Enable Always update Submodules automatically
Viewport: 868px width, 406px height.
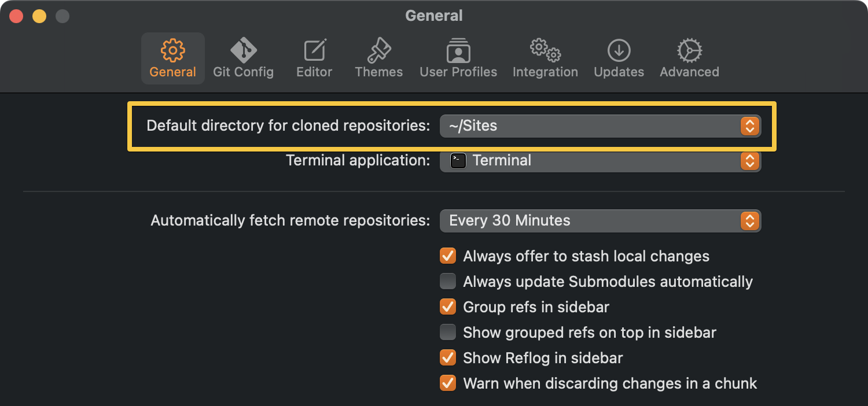pos(447,282)
